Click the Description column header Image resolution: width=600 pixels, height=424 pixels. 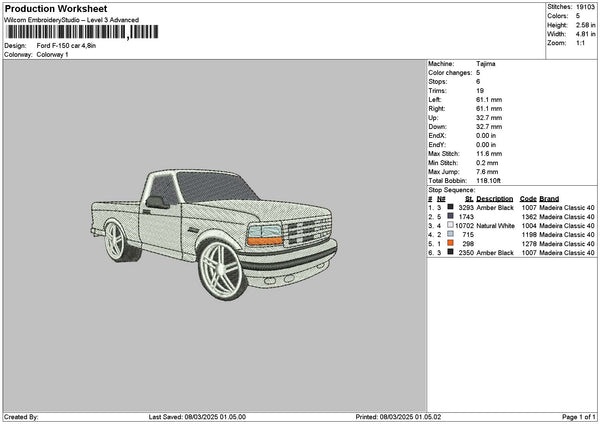pyautogui.click(x=495, y=198)
